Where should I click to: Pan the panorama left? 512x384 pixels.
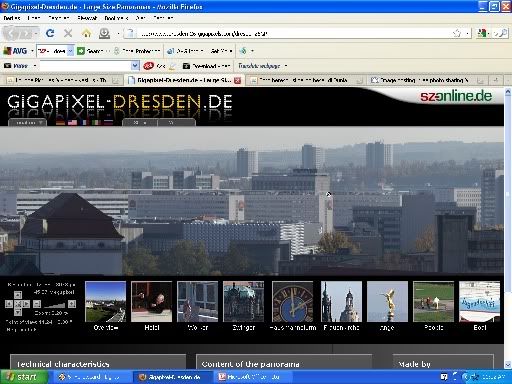click(x=9, y=304)
